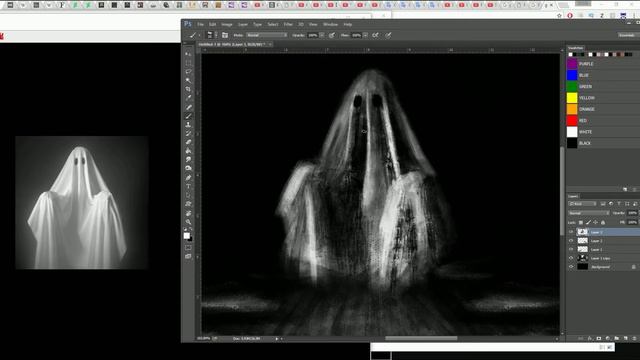
Task: Change screen mode icon in toolbar
Action: pos(188,256)
